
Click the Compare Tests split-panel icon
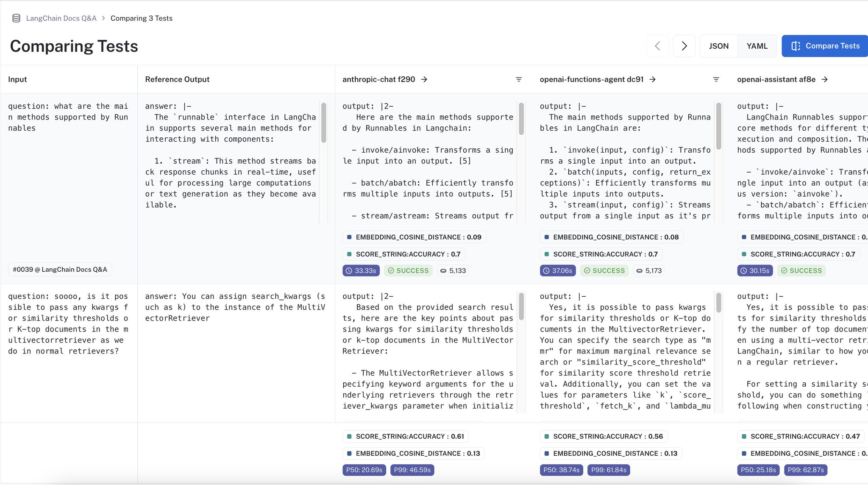(796, 46)
